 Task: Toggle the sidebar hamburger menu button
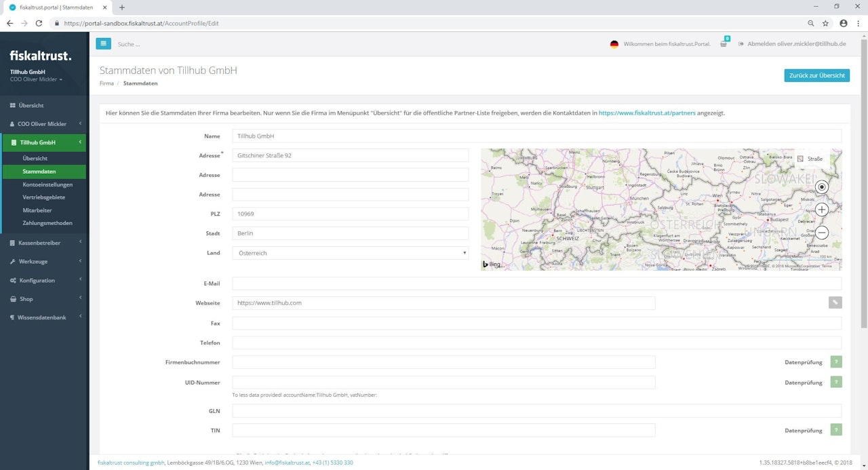(x=103, y=44)
